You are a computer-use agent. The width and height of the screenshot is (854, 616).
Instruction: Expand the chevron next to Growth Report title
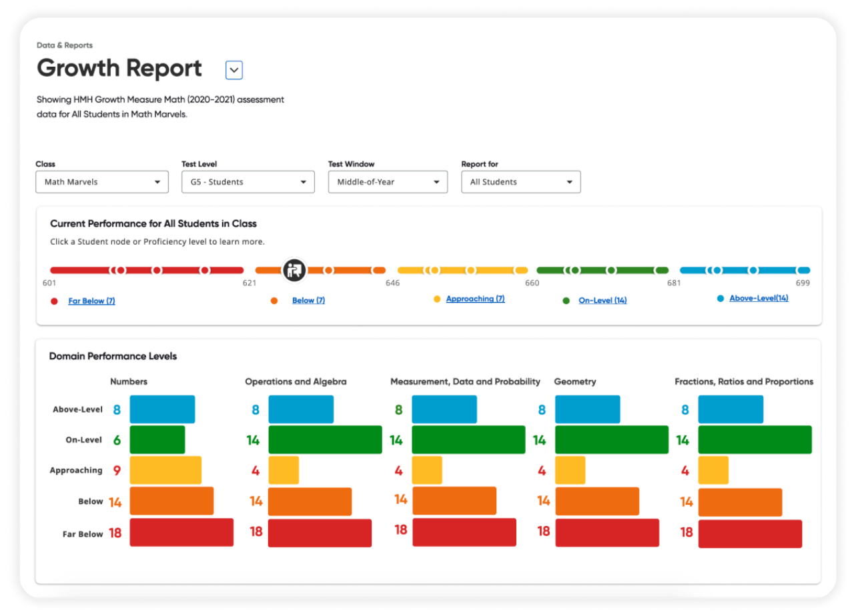point(234,69)
